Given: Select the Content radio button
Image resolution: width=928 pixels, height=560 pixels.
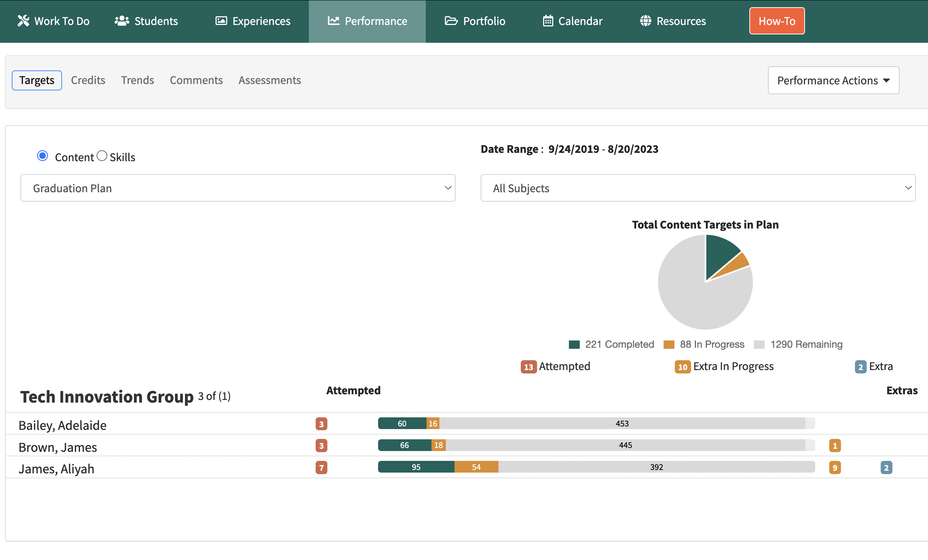Looking at the screenshot, I should tap(42, 156).
